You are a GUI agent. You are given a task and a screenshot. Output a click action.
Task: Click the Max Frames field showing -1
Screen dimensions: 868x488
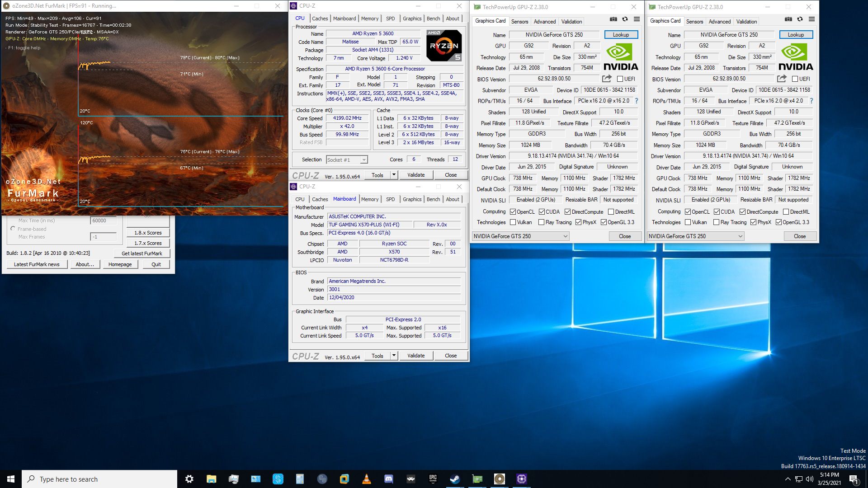click(x=103, y=237)
